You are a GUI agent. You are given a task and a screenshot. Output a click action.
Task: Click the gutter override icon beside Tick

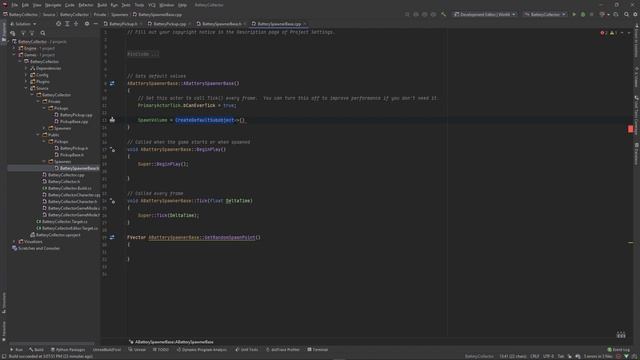112,201
